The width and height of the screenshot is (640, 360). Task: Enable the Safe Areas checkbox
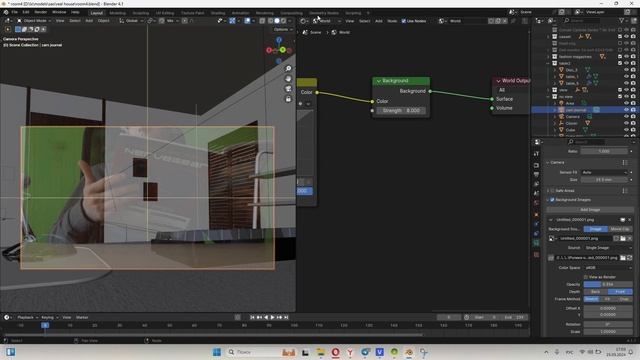coord(552,191)
